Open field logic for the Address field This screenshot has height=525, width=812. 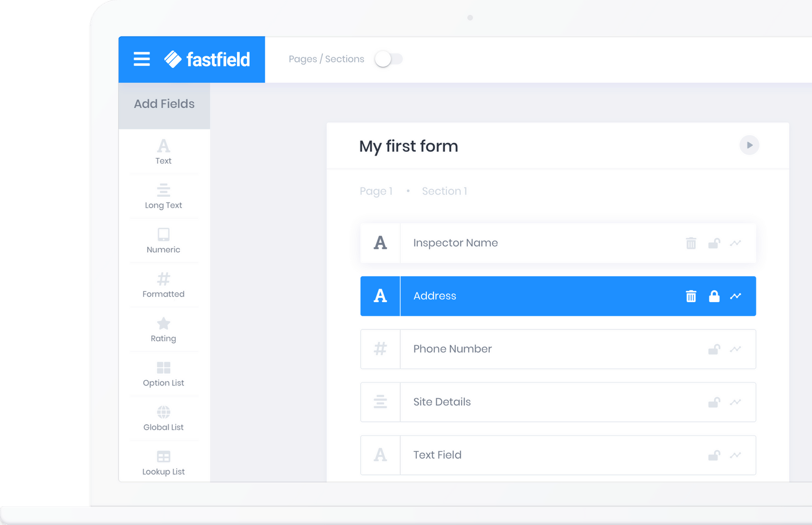tap(736, 296)
